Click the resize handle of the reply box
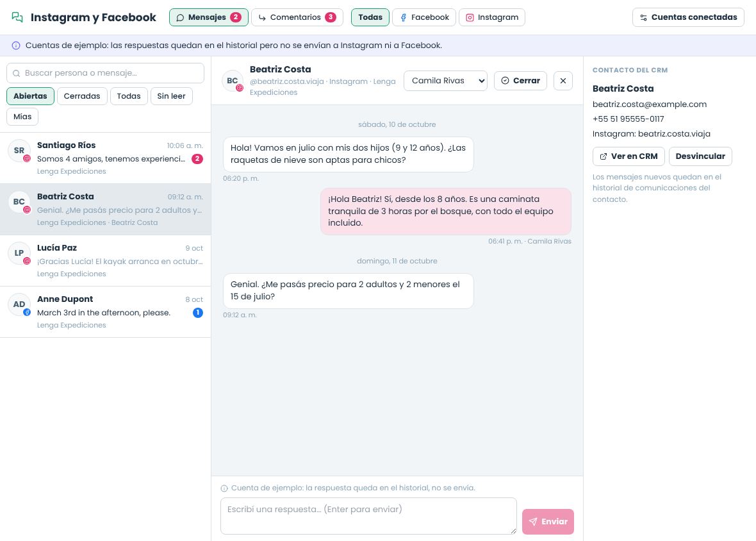Screen dimensions: 756x541 click(x=513, y=530)
